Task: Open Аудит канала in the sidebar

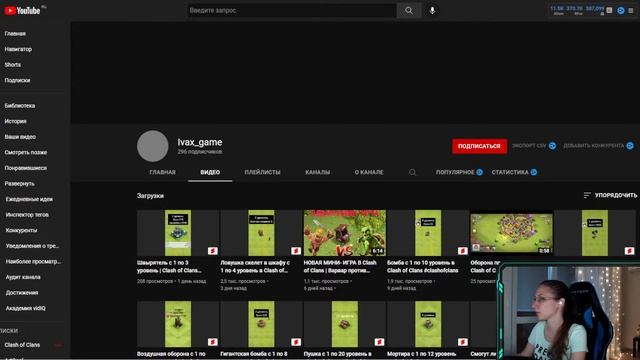Action: tap(23, 277)
